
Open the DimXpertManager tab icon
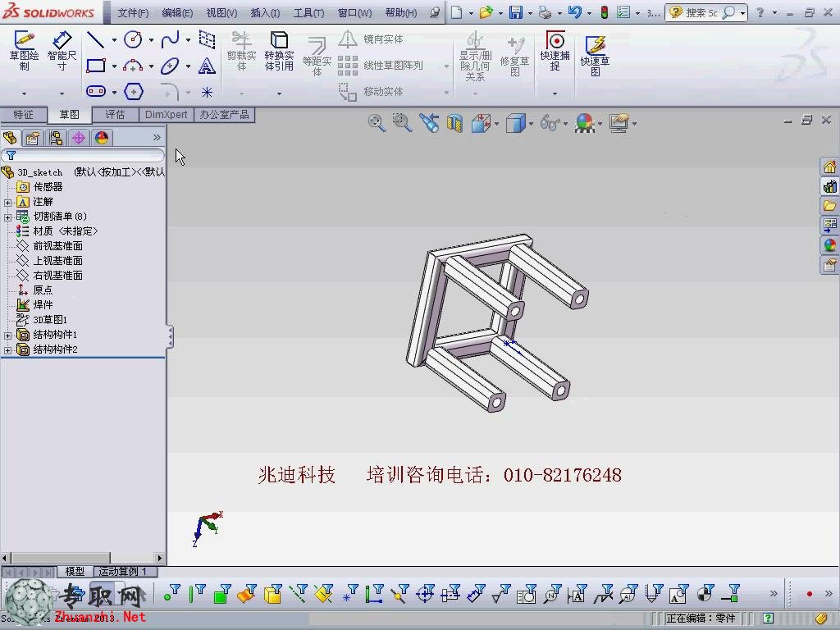[x=79, y=138]
